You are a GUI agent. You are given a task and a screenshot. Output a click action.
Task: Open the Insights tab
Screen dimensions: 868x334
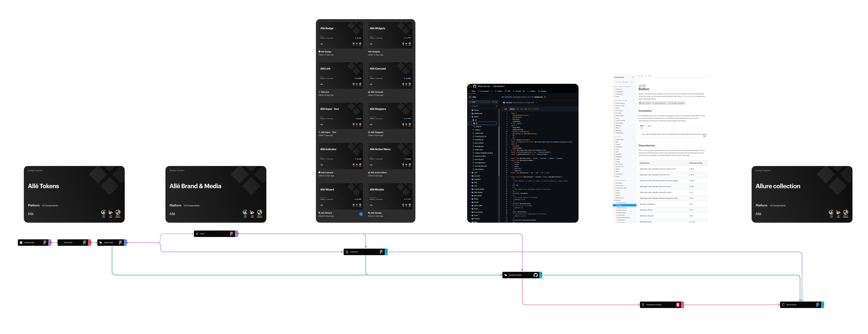click(531, 91)
